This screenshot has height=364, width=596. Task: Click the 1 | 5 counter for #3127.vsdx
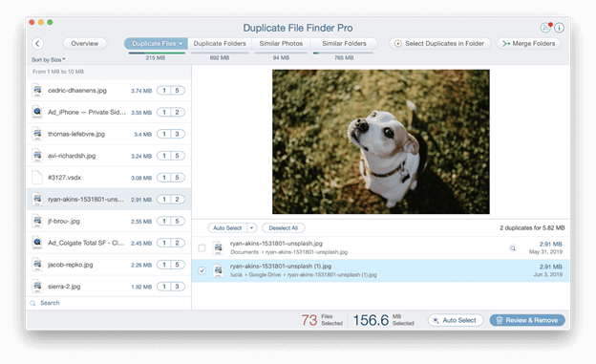[171, 178]
